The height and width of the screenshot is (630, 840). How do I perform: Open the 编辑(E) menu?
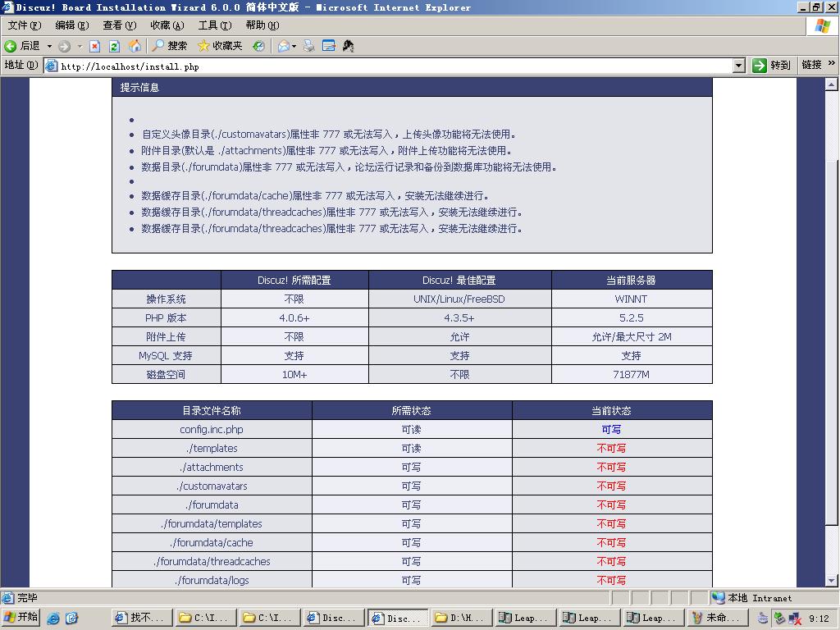[x=72, y=25]
